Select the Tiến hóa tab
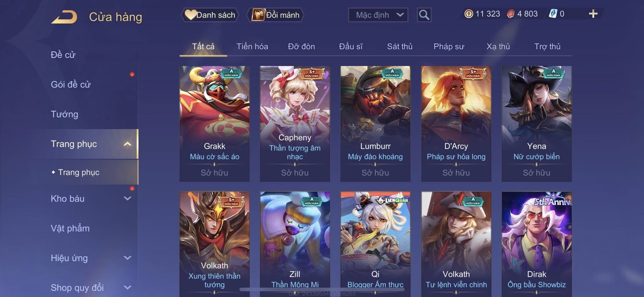 point(252,46)
